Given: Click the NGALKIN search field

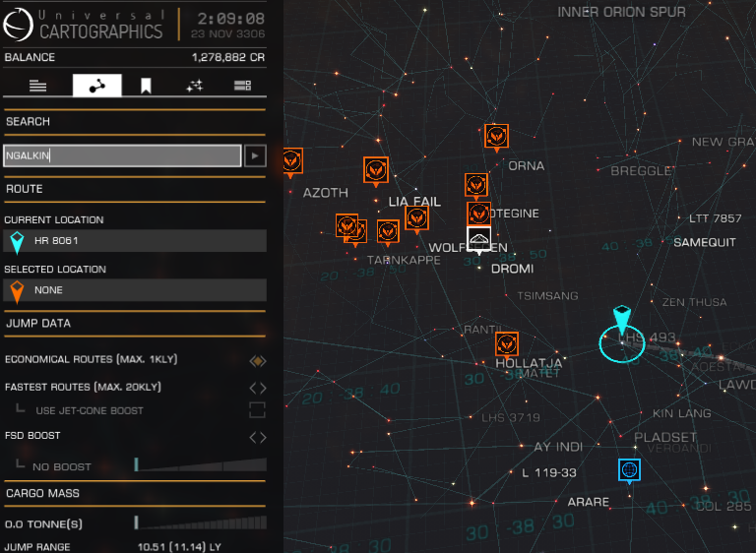Looking at the screenshot, I should [122, 155].
